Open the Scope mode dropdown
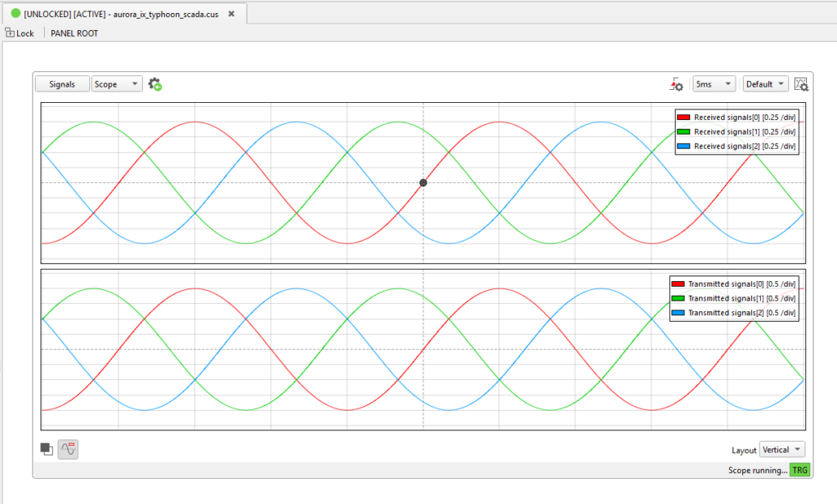 117,84
